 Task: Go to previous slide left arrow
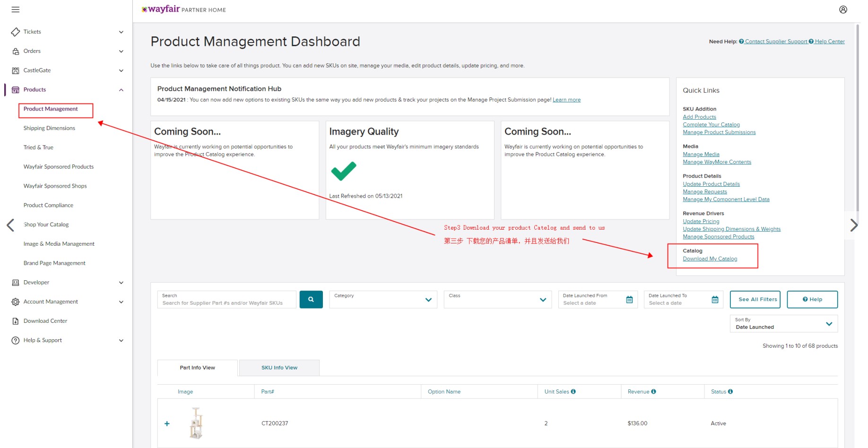tap(10, 225)
